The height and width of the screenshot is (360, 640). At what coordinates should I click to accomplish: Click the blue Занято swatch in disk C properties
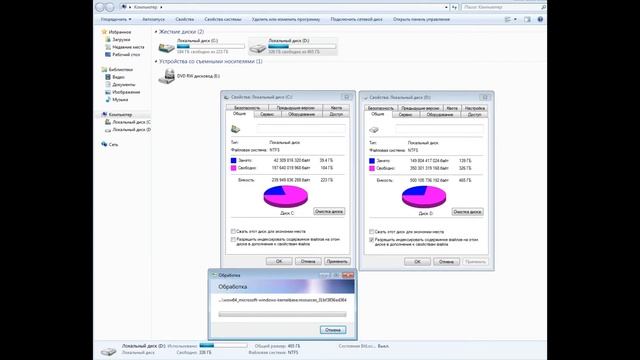click(233, 160)
